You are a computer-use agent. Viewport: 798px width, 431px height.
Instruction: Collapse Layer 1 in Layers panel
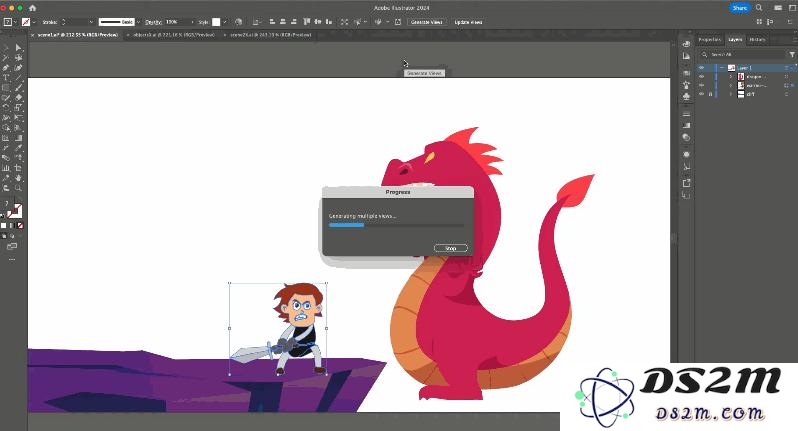(x=722, y=68)
